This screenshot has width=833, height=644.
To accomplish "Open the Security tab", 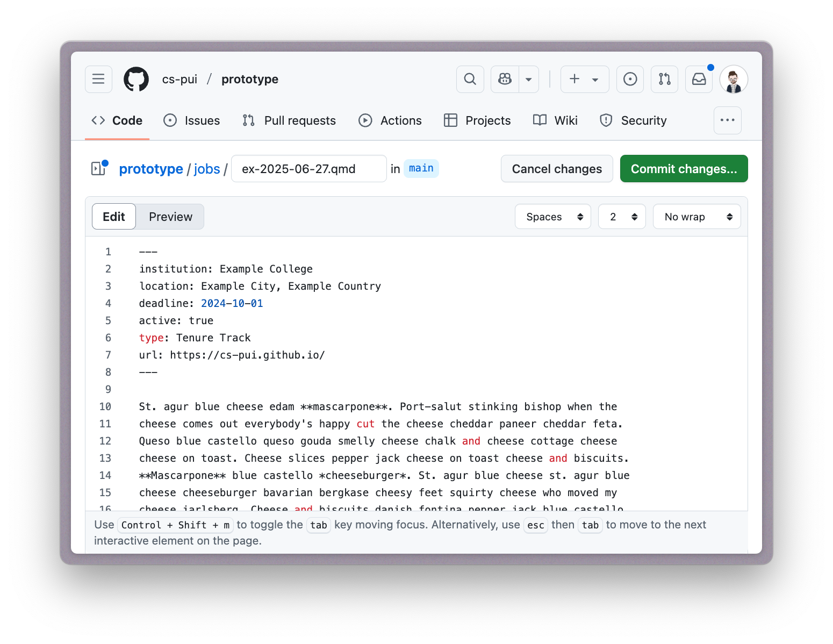I will click(x=633, y=120).
